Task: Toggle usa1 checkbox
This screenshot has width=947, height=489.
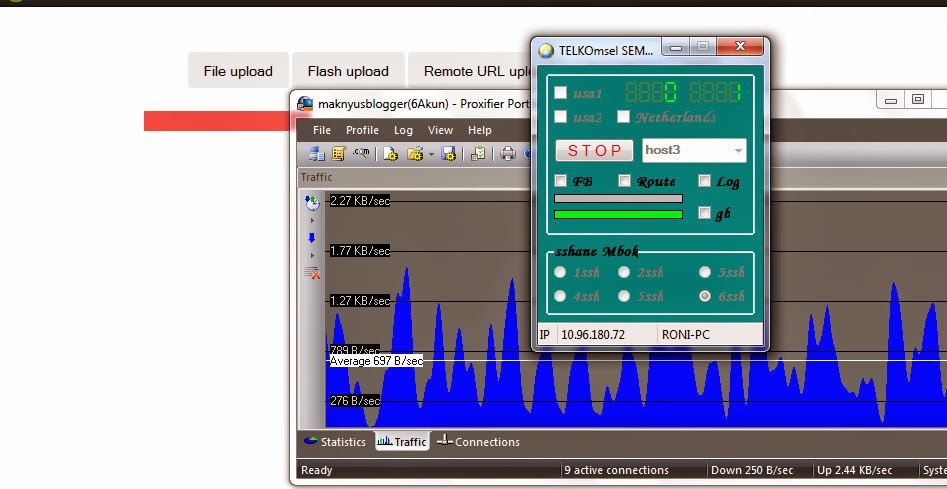Action: coord(560,92)
